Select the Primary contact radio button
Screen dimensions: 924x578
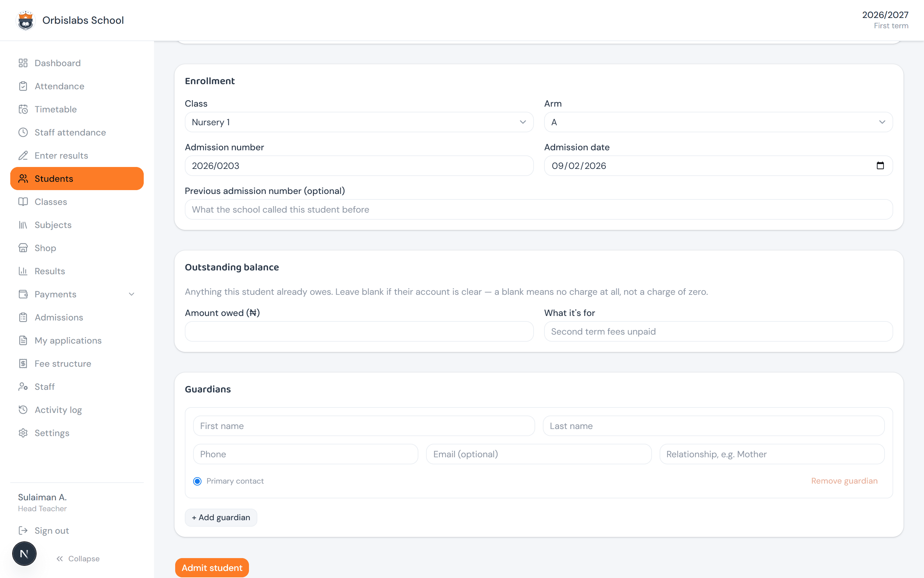pyautogui.click(x=197, y=481)
